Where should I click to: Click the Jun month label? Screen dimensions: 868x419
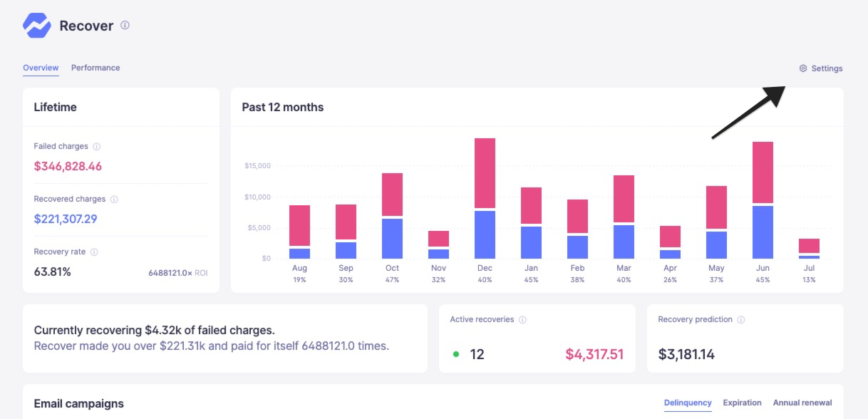coord(763,269)
